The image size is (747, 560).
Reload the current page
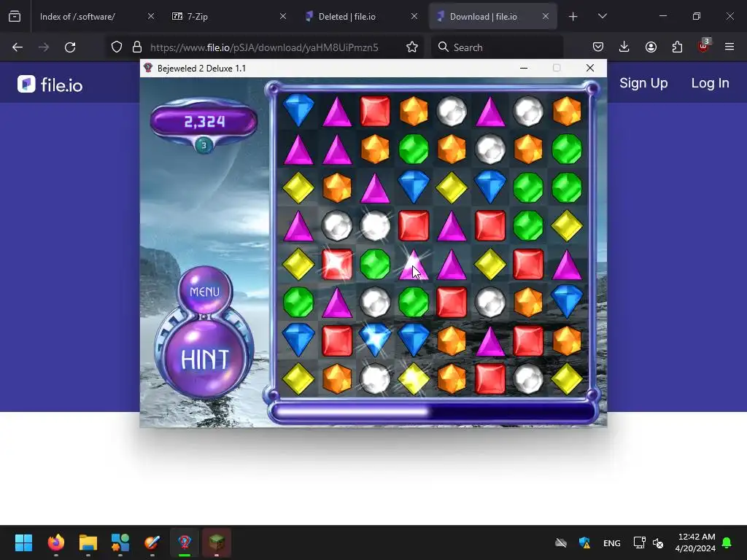[70, 47]
